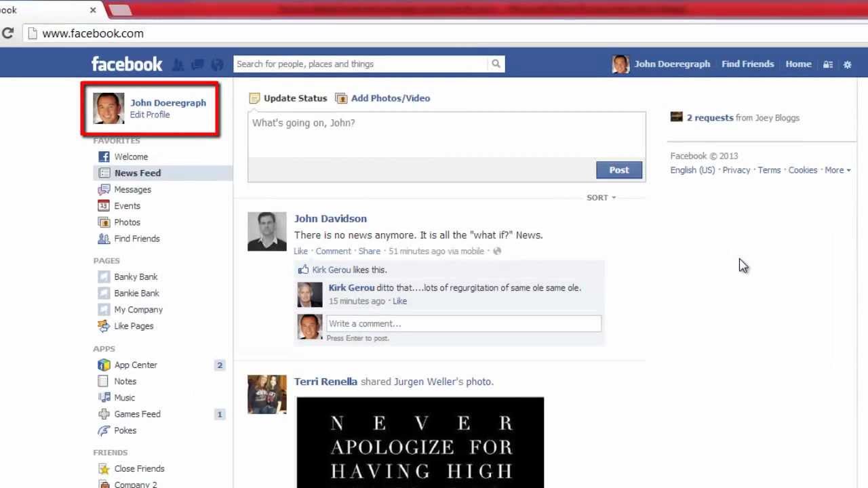Open 2 requests link
Image resolution: width=868 pixels, height=488 pixels.
[710, 118]
